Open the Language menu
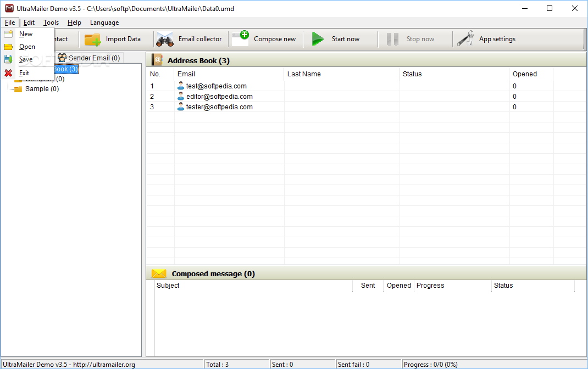This screenshot has height=369, width=588. click(x=104, y=23)
